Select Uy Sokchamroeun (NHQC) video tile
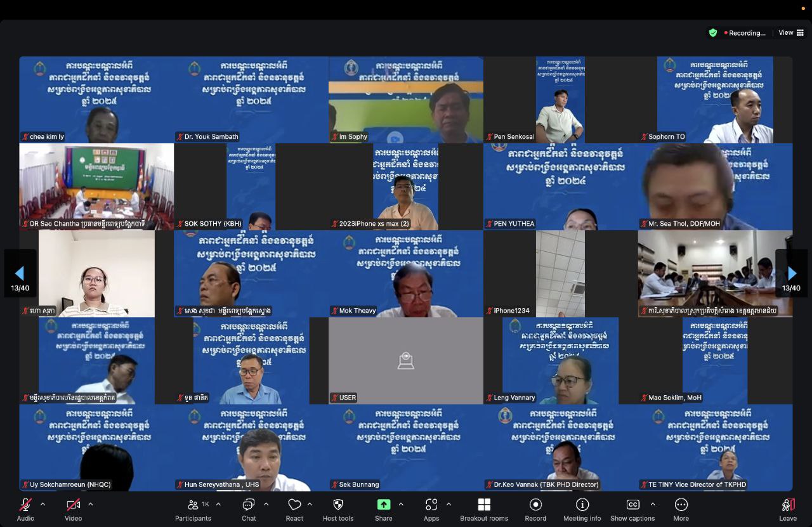 coord(96,448)
